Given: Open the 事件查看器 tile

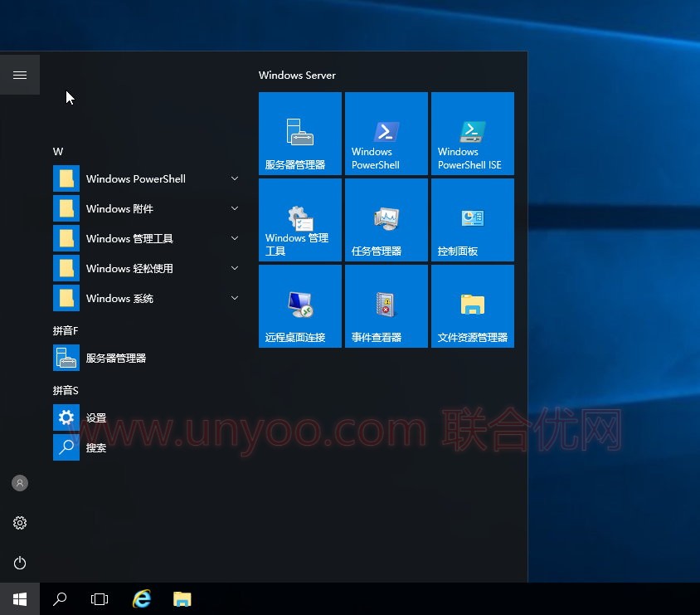Looking at the screenshot, I should pyautogui.click(x=386, y=306).
